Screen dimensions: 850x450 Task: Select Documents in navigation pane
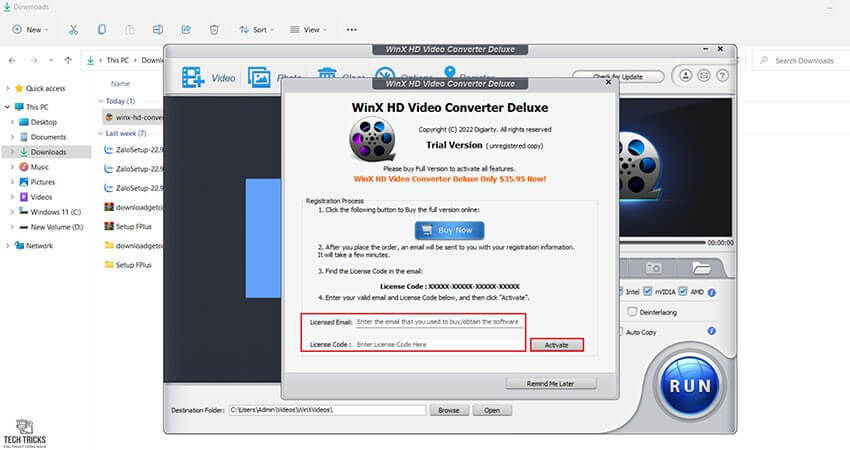click(48, 137)
